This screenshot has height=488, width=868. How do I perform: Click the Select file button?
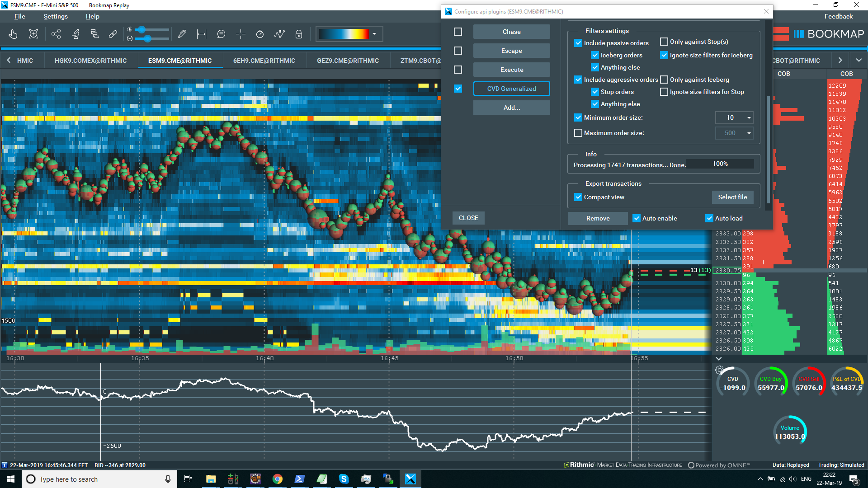(732, 197)
